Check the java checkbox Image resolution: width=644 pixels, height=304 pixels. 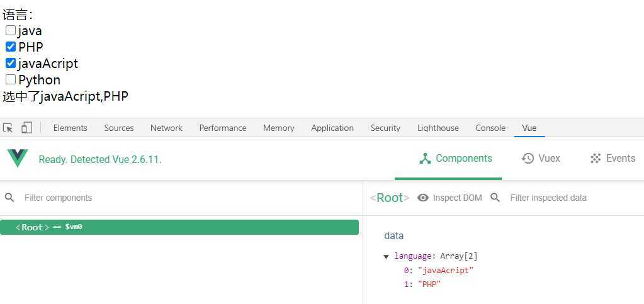11,30
